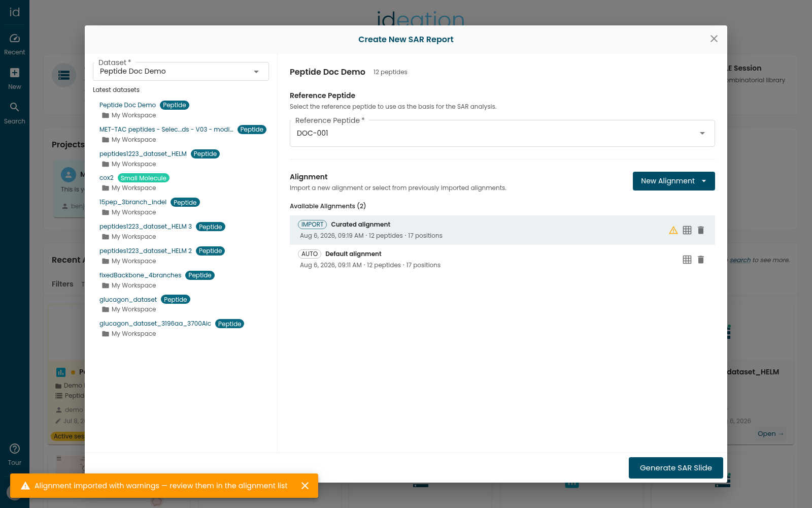Delete the Default alignment
Image resolution: width=812 pixels, height=508 pixels.
coord(701,260)
